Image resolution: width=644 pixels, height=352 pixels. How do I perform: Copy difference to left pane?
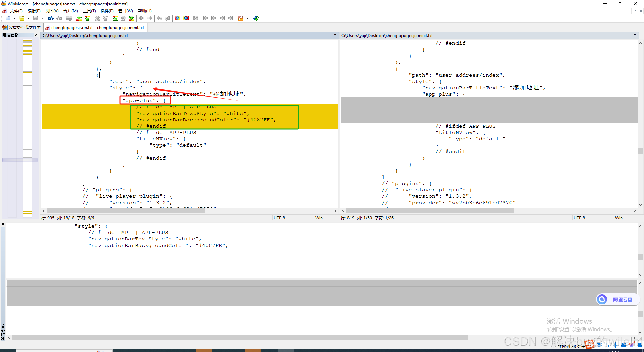150,18
